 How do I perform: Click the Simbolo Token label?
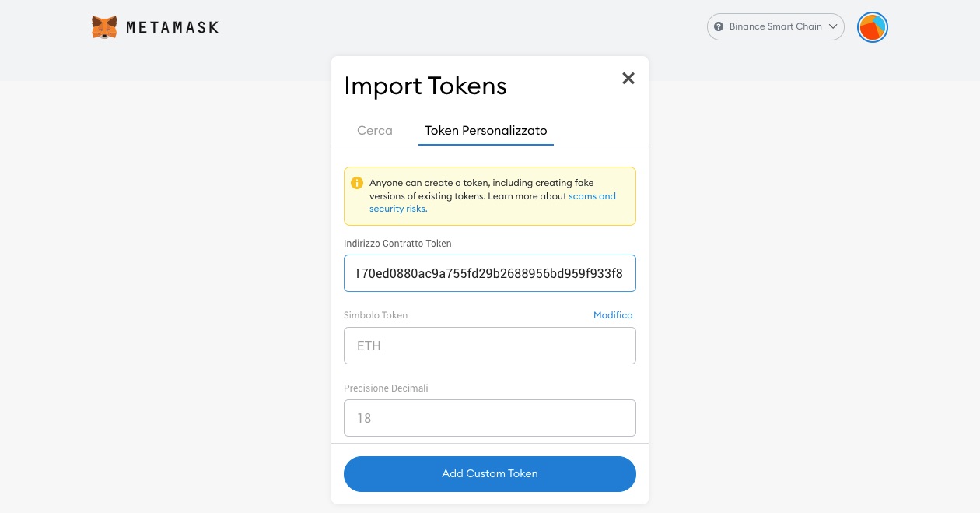click(x=376, y=315)
